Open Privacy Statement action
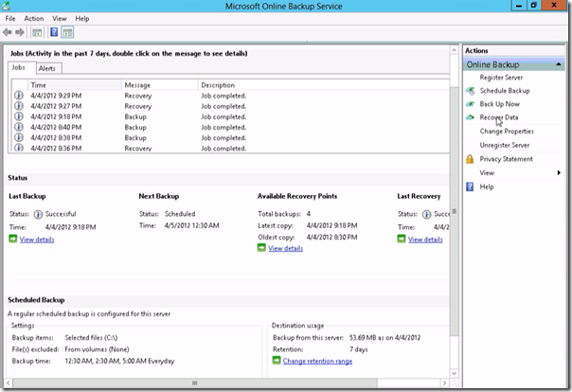Image resolution: width=572 pixels, height=392 pixels. pos(506,159)
